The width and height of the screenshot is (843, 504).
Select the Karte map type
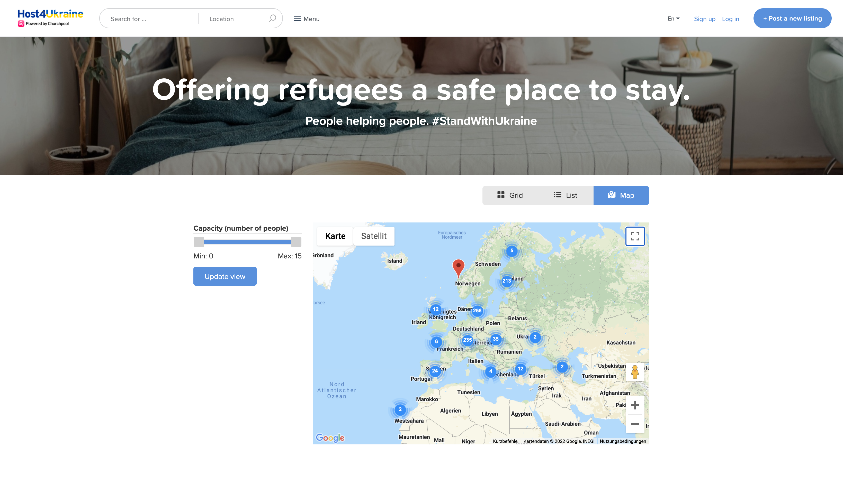click(335, 236)
